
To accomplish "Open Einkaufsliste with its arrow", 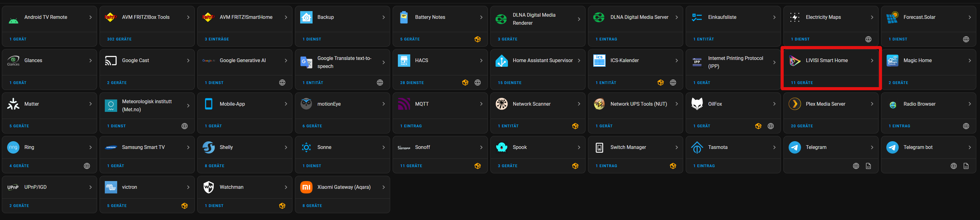I will pyautogui.click(x=774, y=17).
